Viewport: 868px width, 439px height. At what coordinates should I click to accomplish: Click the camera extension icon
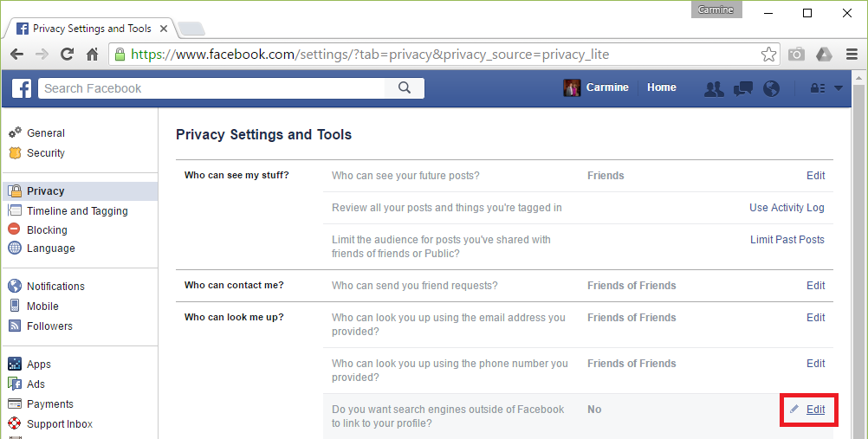point(796,55)
